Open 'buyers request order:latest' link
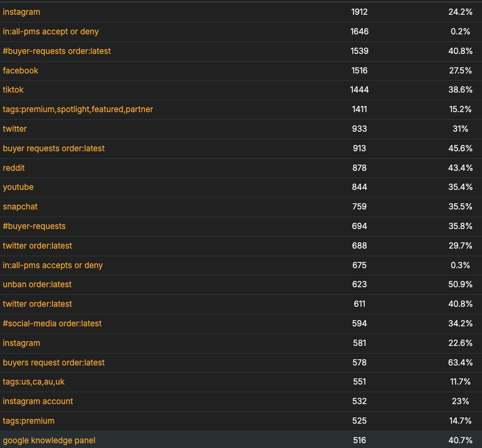The height and width of the screenshot is (448, 482). [54, 363]
